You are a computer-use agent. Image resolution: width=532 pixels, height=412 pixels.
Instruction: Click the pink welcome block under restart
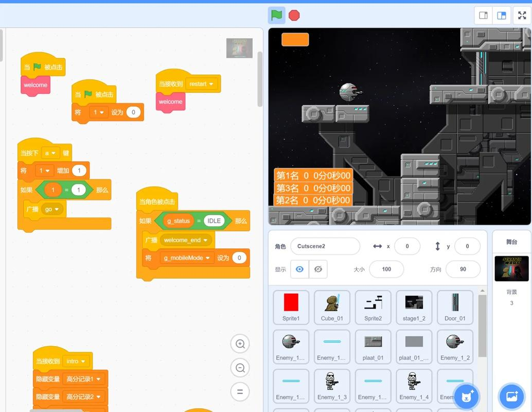170,102
